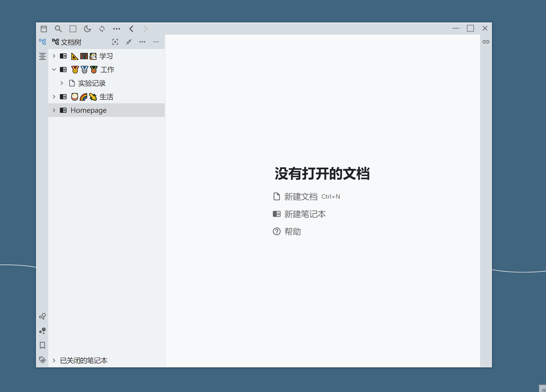The image size is (546, 392).
Task: Open the daily note calendar icon
Action: (44, 29)
